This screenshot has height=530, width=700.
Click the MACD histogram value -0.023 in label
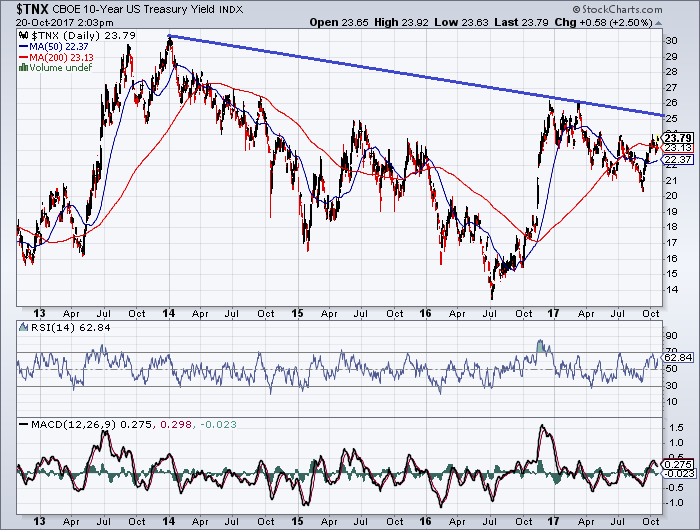click(x=218, y=425)
